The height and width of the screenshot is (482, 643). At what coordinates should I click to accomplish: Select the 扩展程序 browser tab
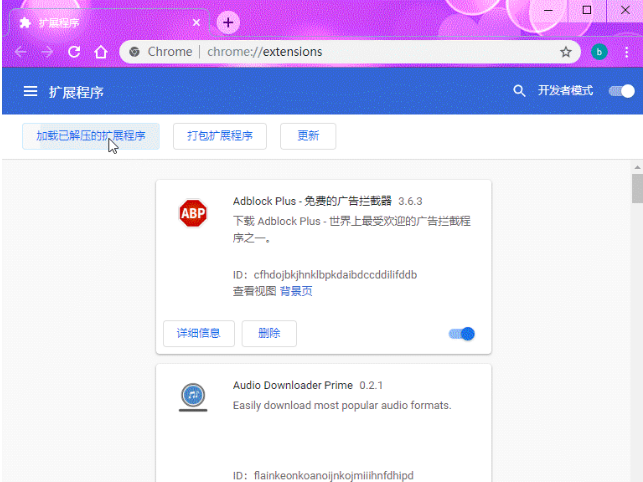pos(109,23)
